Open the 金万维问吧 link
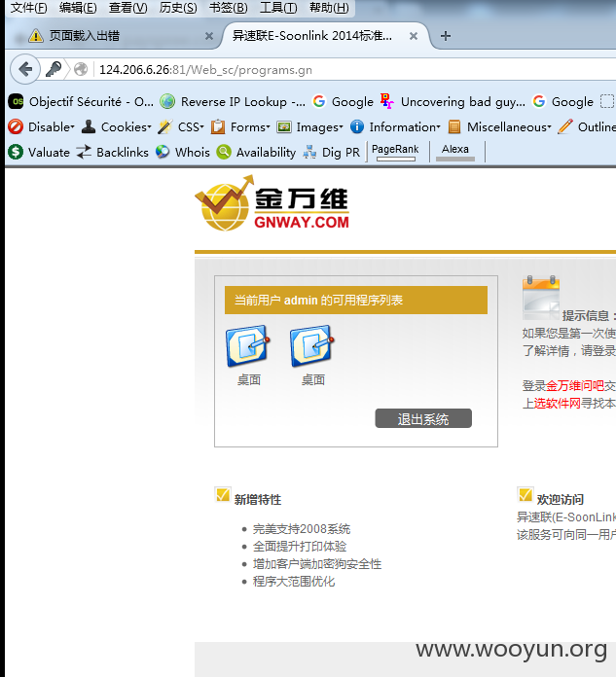Image resolution: width=616 pixels, height=677 pixels. coord(575,385)
